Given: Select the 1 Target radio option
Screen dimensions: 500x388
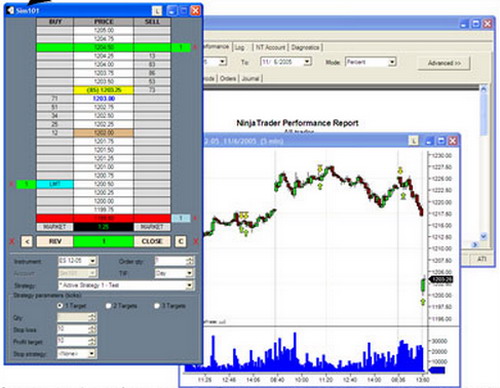Looking at the screenshot, I should 60,305.
